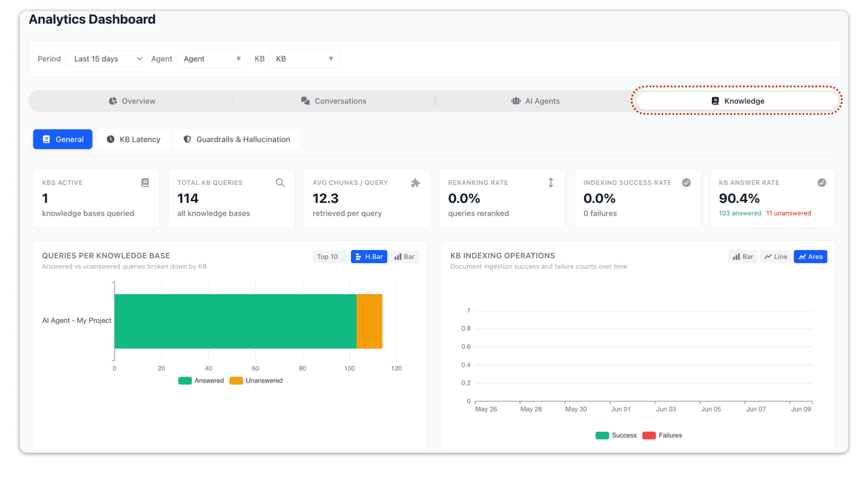Click the clock icon on KB Latency
Screen dimensions: 868x488
[x=110, y=139]
